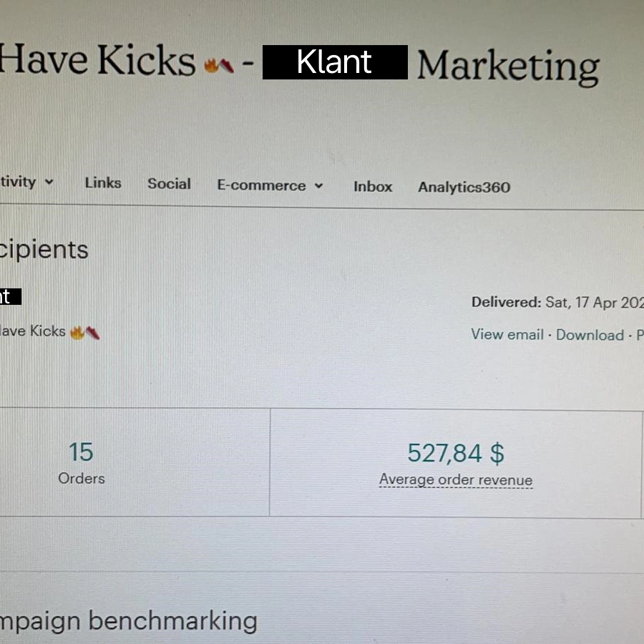Switch to the Social tab
Image resolution: width=644 pixels, height=644 pixels.
[x=169, y=183]
